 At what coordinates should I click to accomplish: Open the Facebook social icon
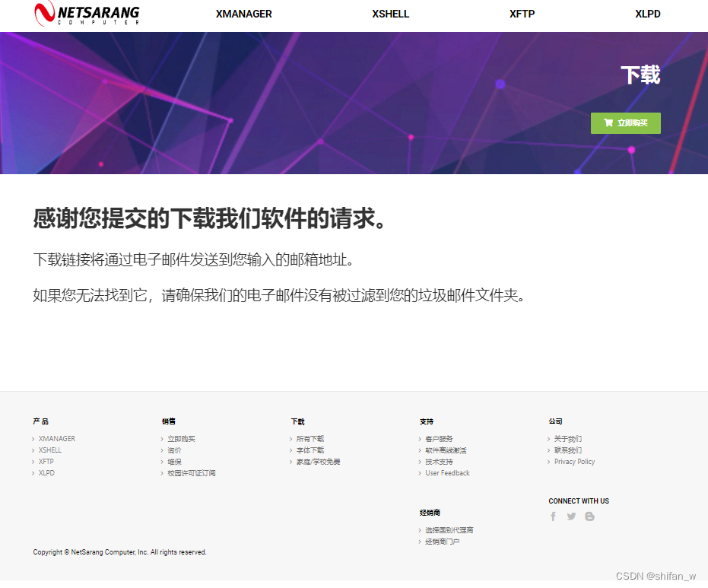(553, 516)
